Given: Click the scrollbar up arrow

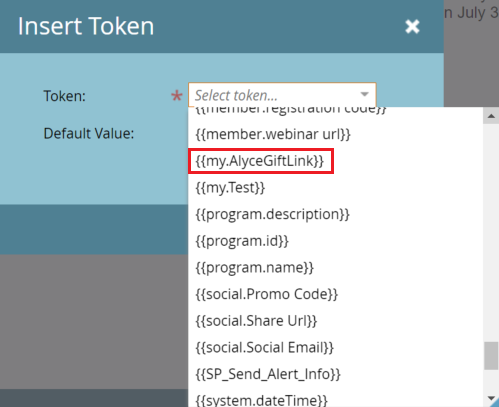Looking at the screenshot, I should pos(491,116).
